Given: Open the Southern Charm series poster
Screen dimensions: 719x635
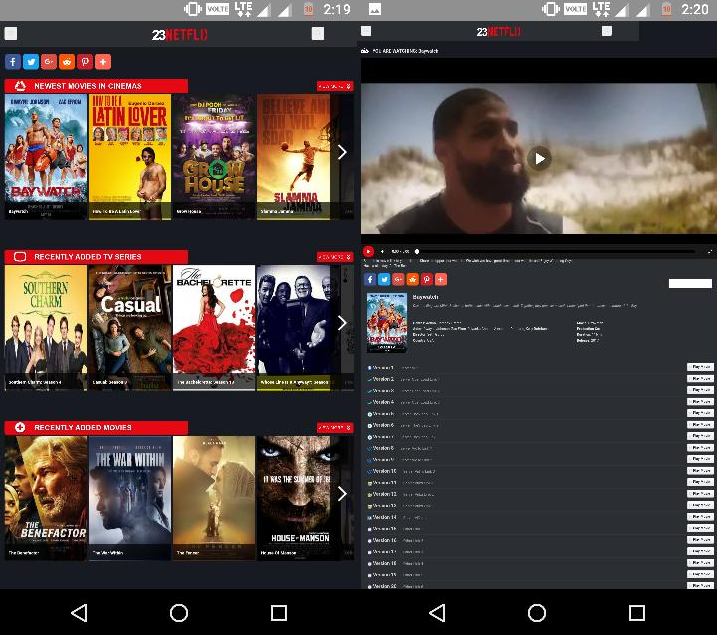Looking at the screenshot, I should (x=46, y=328).
